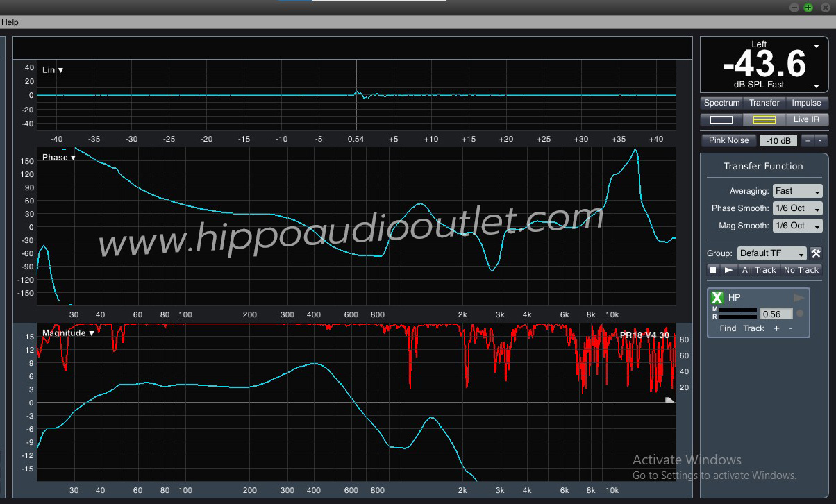Open the Help menu
The width and height of the screenshot is (836, 504).
tap(10, 22)
